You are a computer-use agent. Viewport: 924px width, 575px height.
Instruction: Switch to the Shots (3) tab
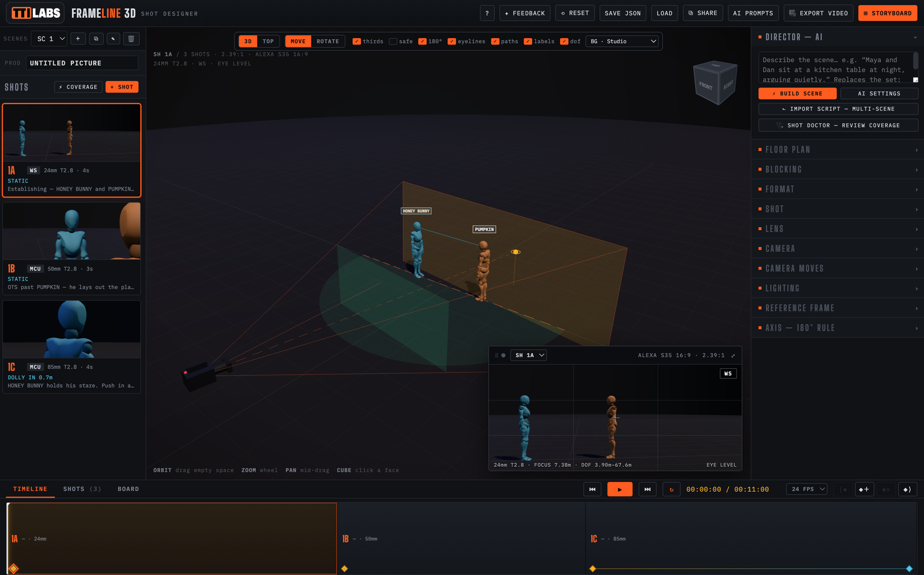(x=82, y=489)
